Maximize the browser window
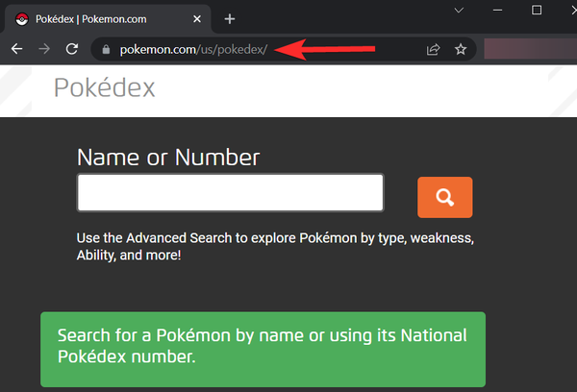Viewport: 577px width, 392px height. [536, 11]
